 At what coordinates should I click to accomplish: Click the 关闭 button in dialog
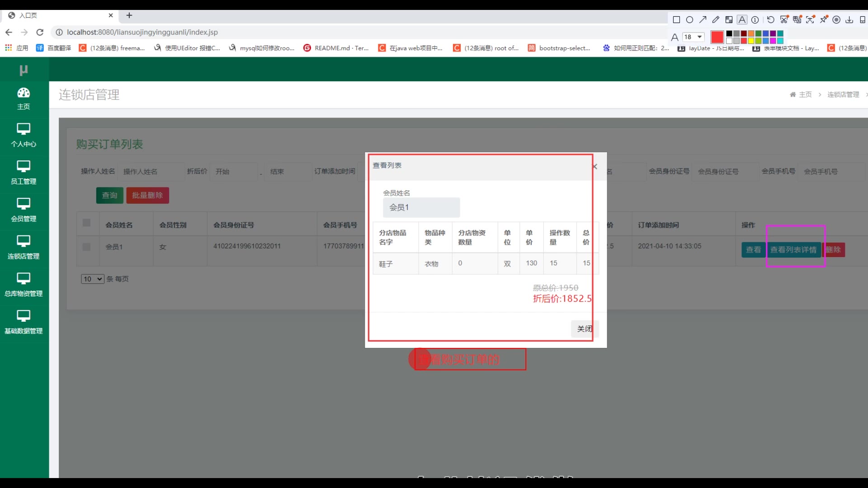click(584, 329)
